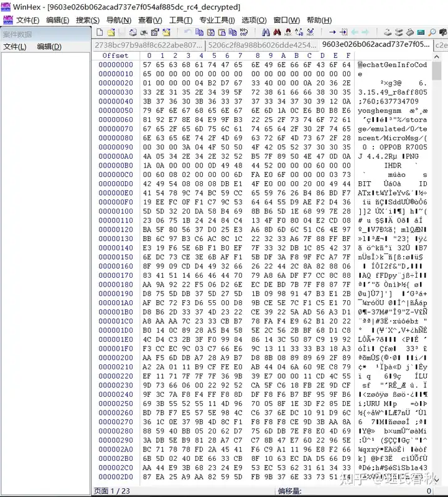
Task: Click offset row 00000050
Action: pyautogui.click(x=116, y=111)
